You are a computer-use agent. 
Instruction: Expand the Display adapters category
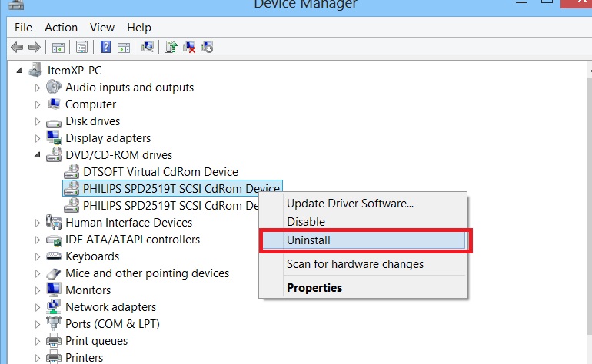point(37,138)
